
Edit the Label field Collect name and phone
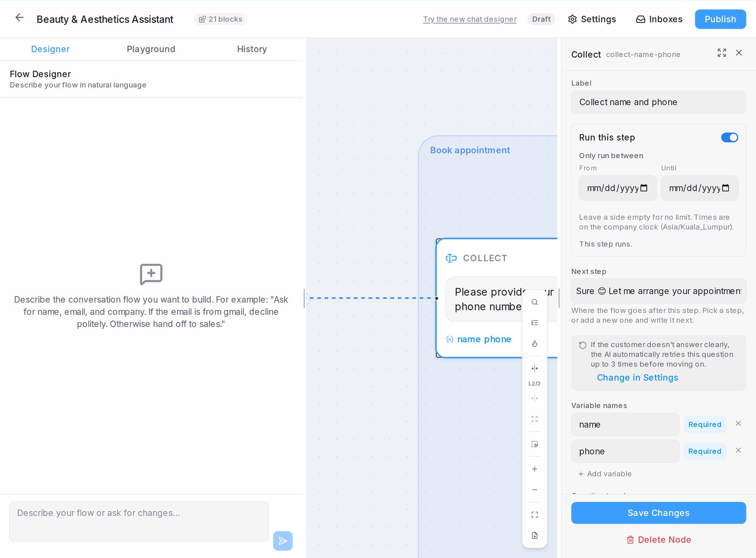658,102
